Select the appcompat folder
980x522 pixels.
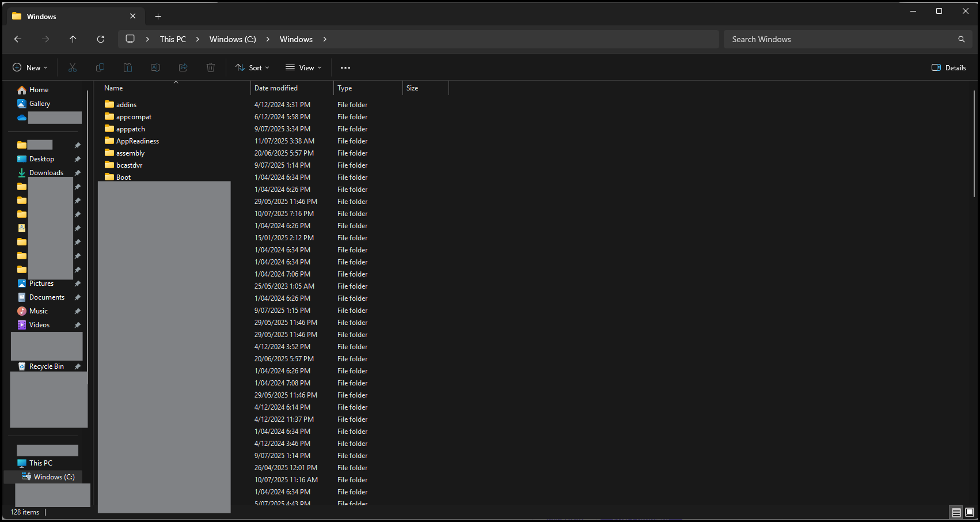point(128,117)
